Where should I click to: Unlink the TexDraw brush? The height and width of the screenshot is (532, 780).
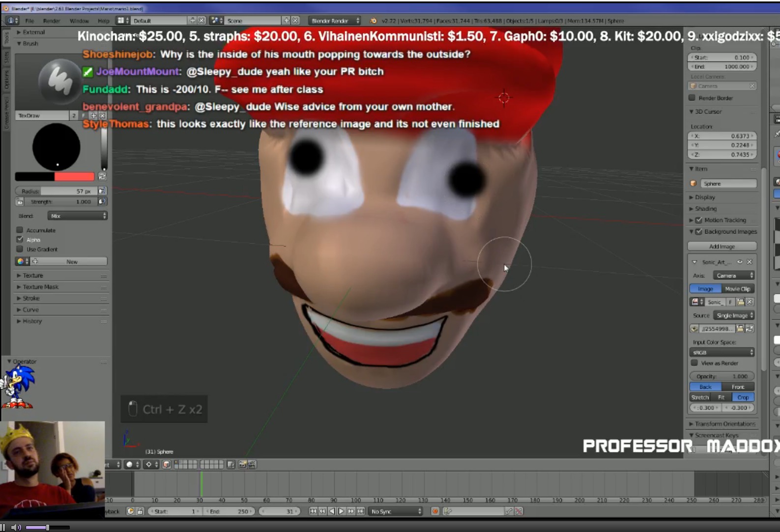pos(102,115)
